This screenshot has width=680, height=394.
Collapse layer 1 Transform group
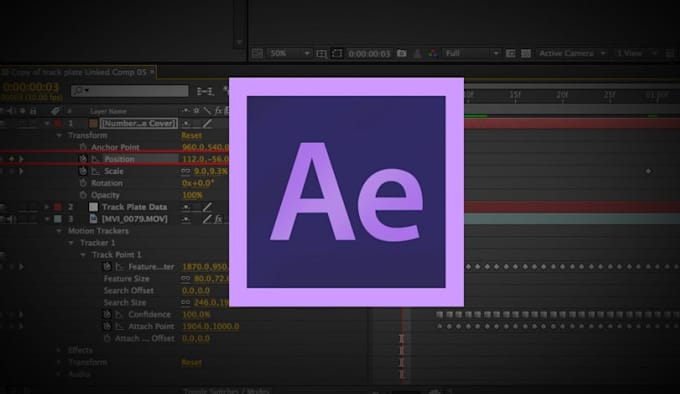tap(59, 136)
